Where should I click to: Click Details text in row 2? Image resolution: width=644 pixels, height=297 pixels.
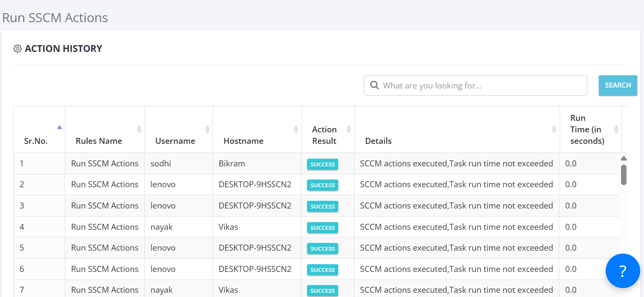point(456,184)
